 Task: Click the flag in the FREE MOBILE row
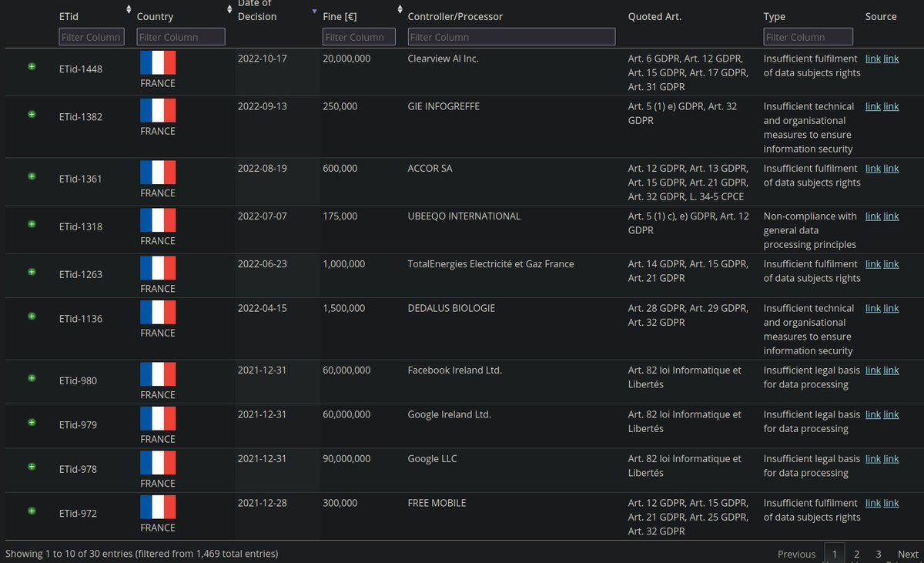point(158,507)
